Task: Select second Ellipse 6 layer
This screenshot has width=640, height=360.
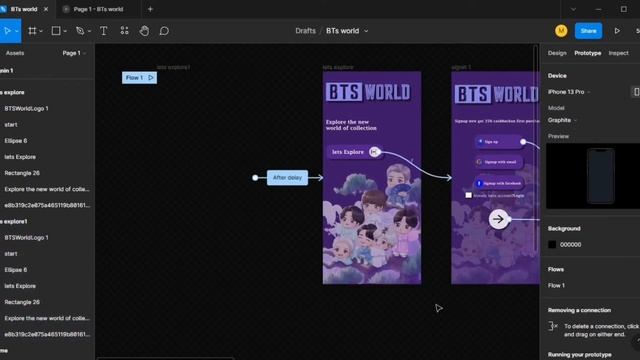Action: coord(16,270)
